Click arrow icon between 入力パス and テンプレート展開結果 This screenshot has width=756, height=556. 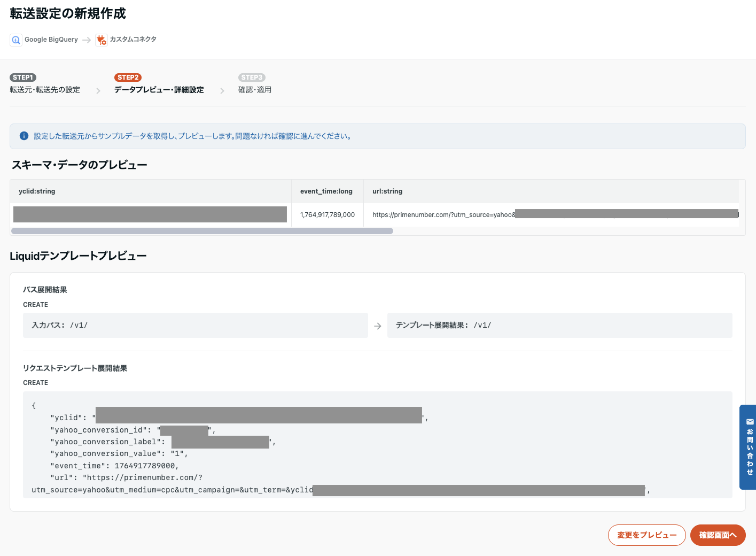(378, 326)
